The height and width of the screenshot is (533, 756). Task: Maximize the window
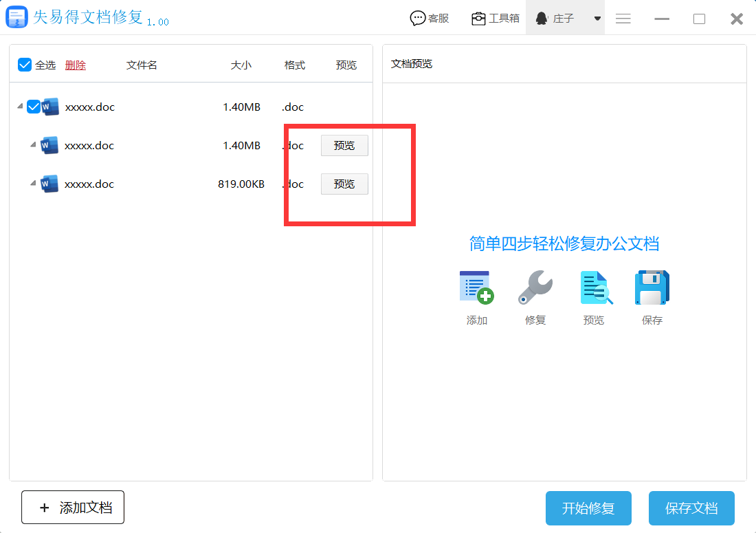coord(699,19)
